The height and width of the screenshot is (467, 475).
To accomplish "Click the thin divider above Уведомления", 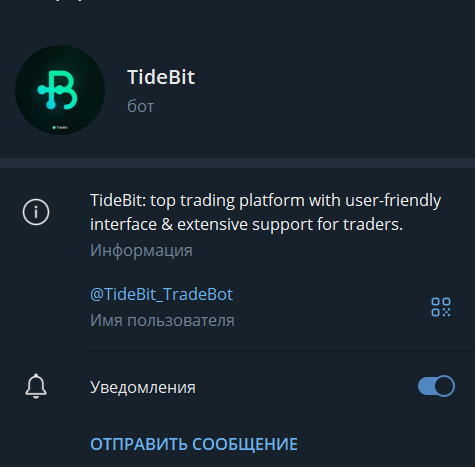I will pyautogui.click(x=281, y=351).
